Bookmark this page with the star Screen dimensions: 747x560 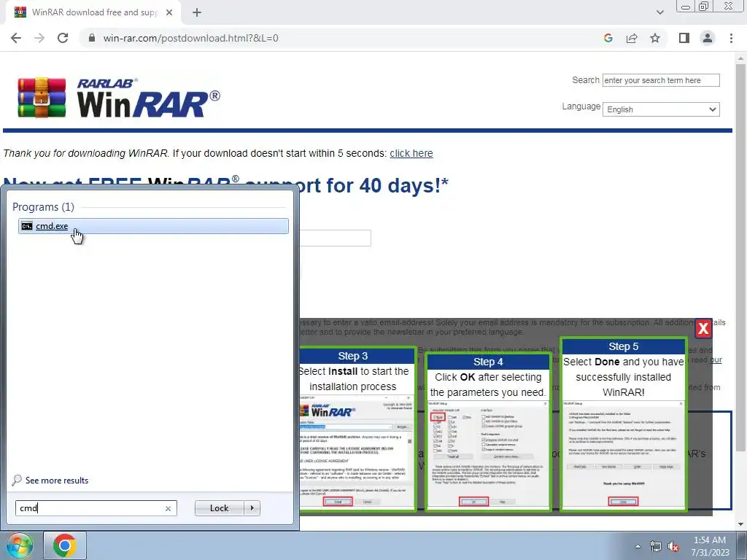coord(655,38)
